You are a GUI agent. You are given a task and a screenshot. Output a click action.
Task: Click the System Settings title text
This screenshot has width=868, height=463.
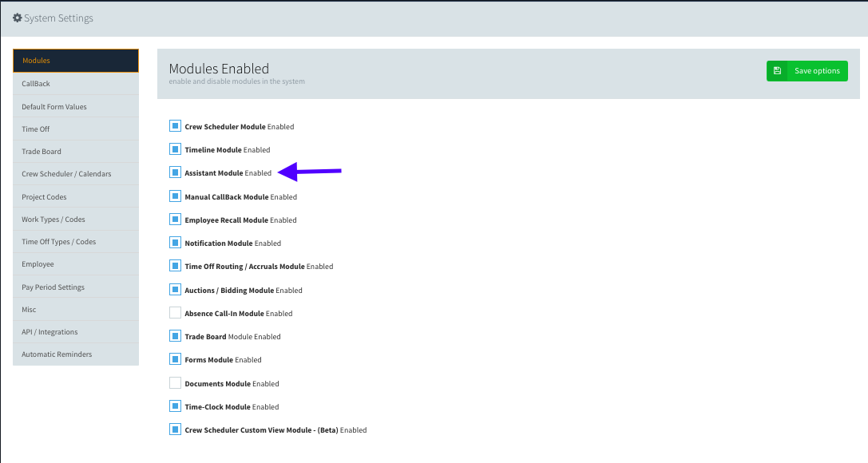tap(58, 18)
